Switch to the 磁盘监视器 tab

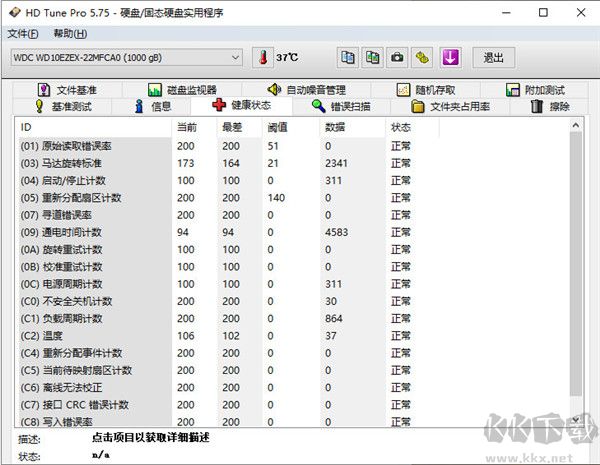pos(182,90)
